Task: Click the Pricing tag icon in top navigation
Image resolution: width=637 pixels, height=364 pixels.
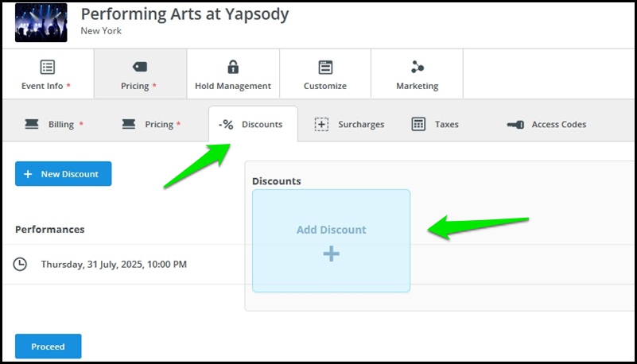Action: click(140, 67)
